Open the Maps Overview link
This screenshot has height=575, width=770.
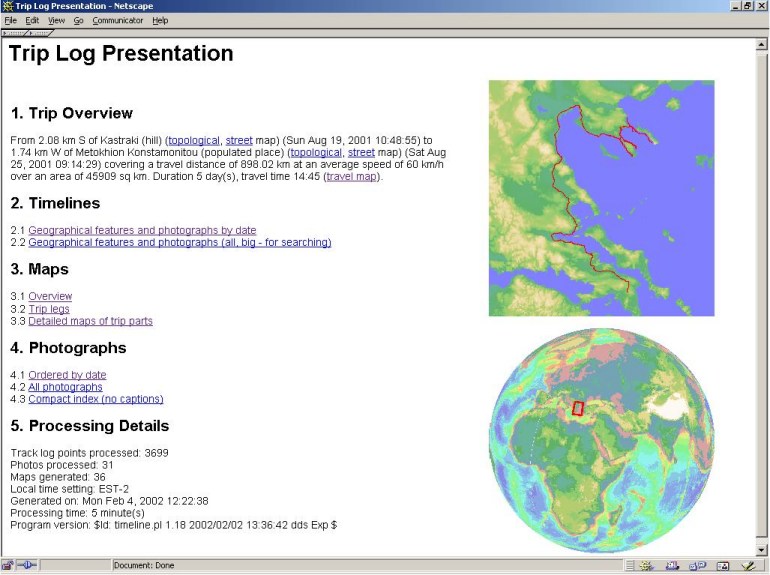click(50, 296)
